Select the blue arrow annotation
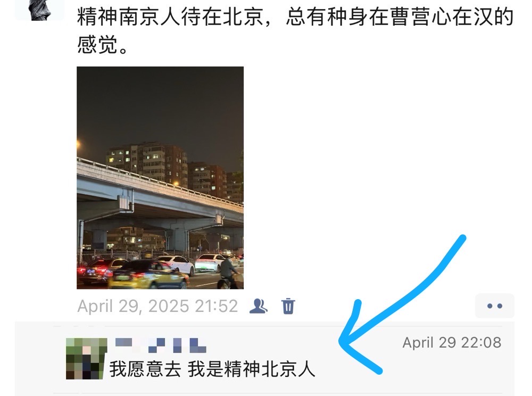The width and height of the screenshot is (532, 396). [x=402, y=305]
